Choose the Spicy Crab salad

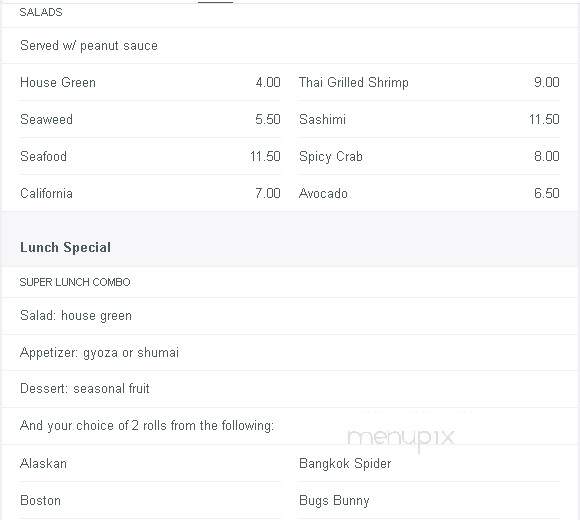coord(428,156)
